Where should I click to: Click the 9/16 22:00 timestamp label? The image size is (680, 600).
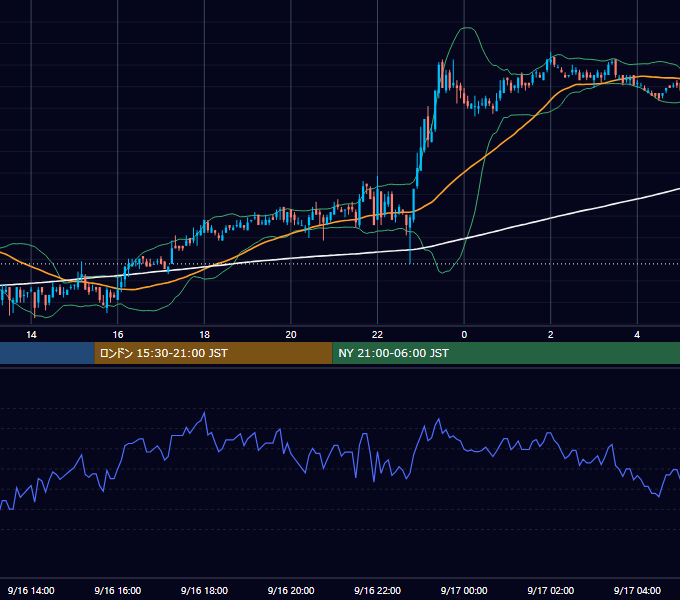coord(377,590)
